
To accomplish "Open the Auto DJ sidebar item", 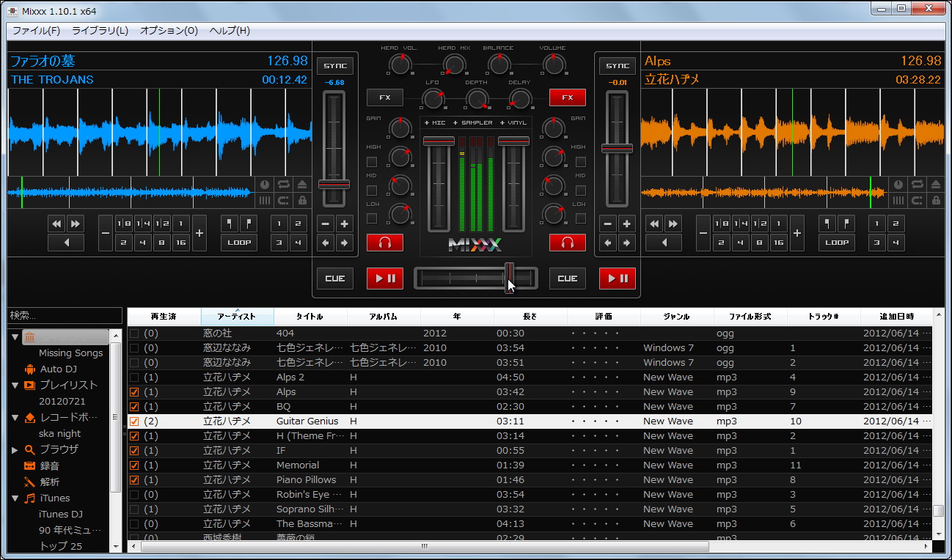I will click(x=59, y=369).
